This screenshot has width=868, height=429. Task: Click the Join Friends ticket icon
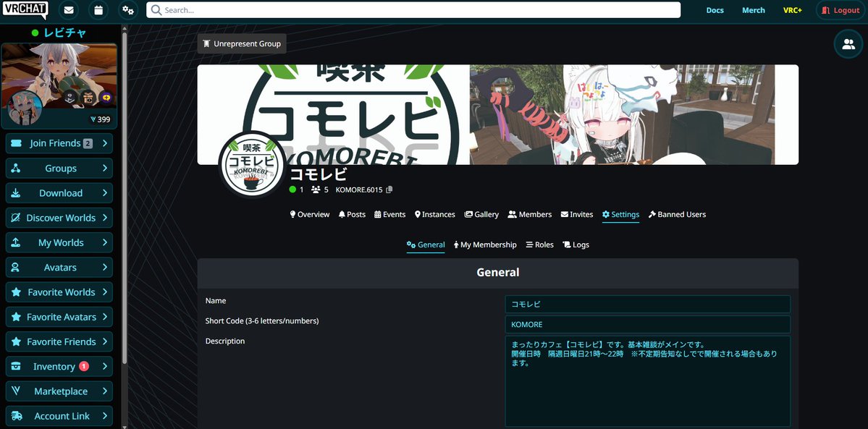16,143
